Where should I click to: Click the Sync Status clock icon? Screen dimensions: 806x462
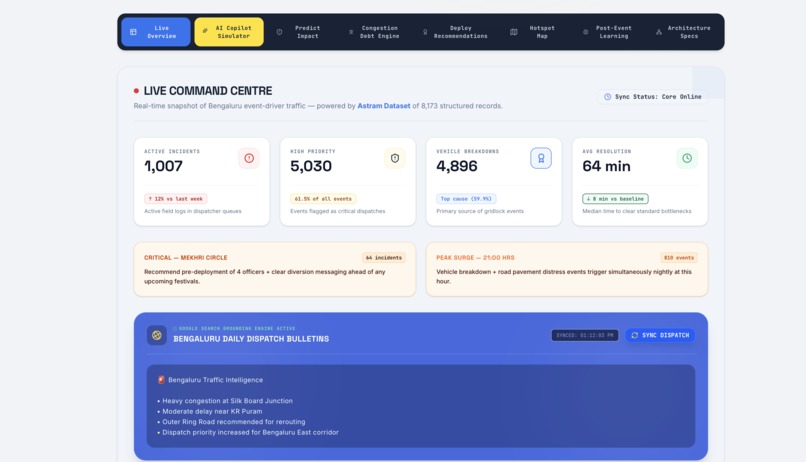[608, 97]
